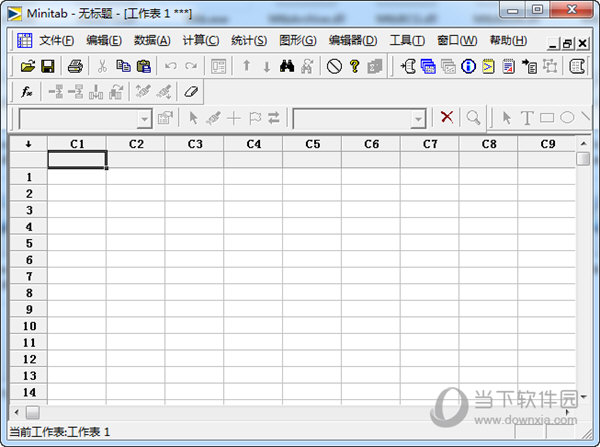Open the 窗口(W) menu

[457, 40]
